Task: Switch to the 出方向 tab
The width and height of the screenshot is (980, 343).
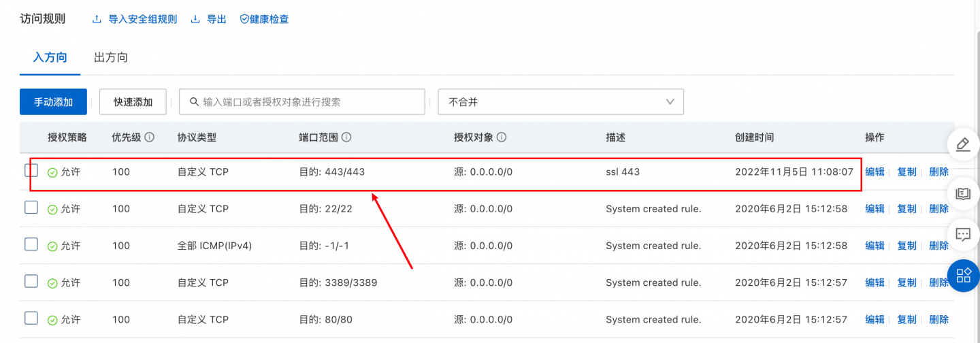Action: click(x=111, y=57)
